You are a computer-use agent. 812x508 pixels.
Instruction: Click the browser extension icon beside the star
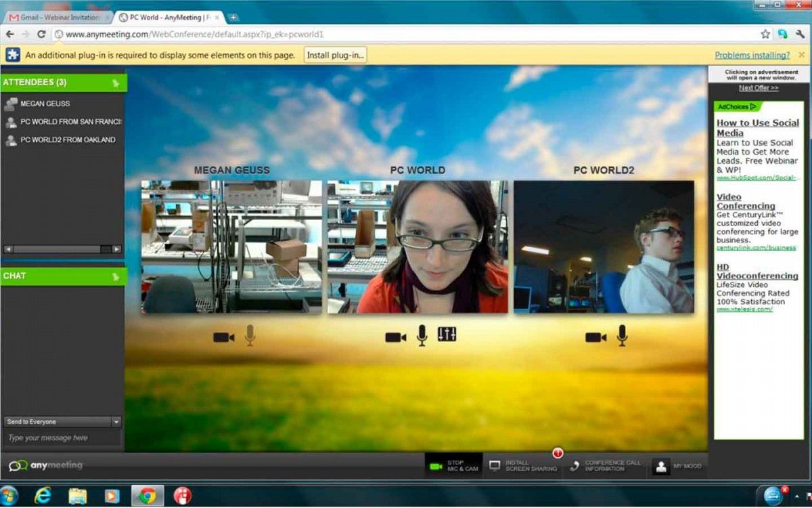tap(783, 34)
